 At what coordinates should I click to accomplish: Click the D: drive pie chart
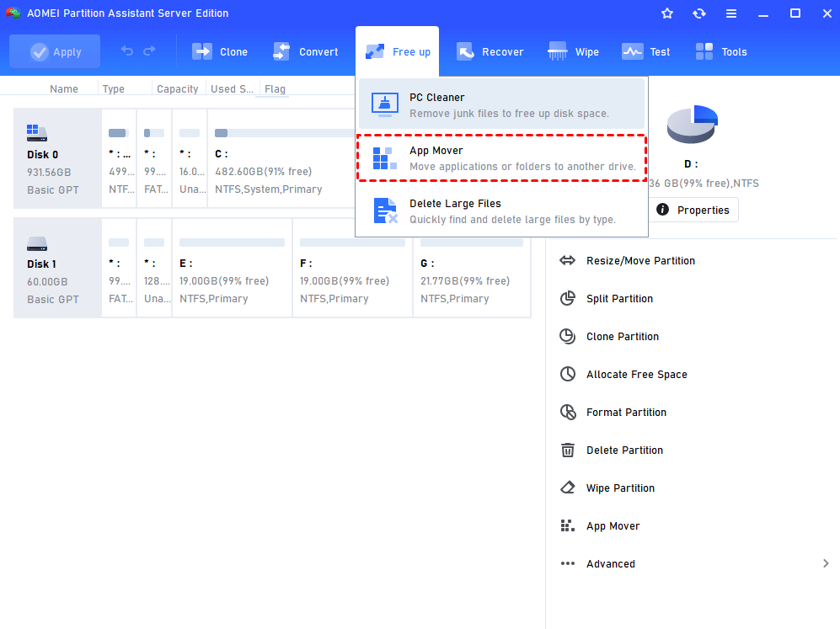coord(693,124)
